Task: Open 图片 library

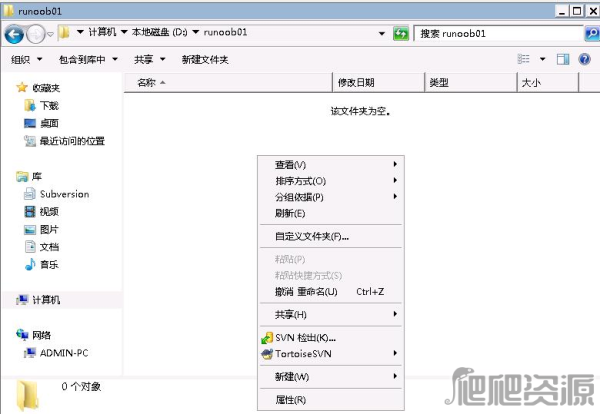Action: click(49, 229)
